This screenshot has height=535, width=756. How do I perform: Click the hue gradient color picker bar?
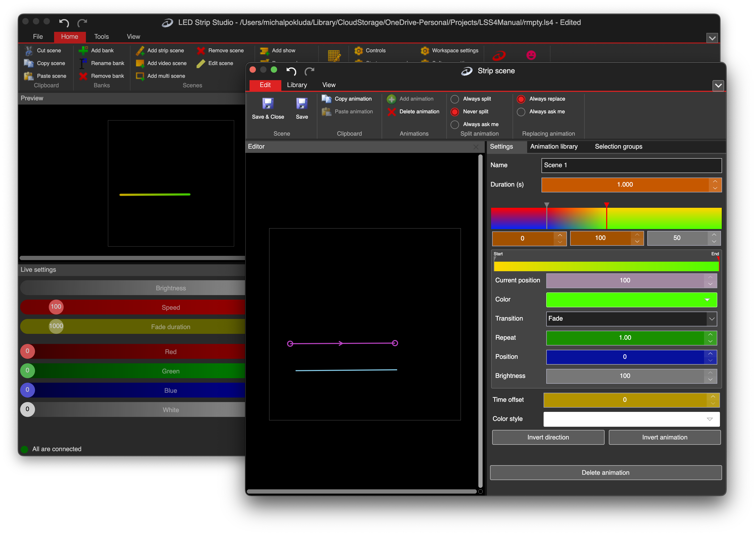click(x=606, y=218)
